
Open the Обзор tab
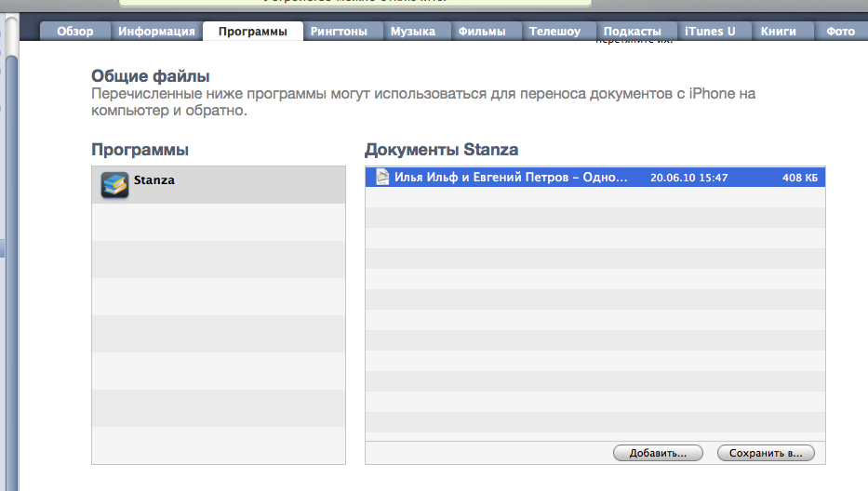(x=75, y=32)
